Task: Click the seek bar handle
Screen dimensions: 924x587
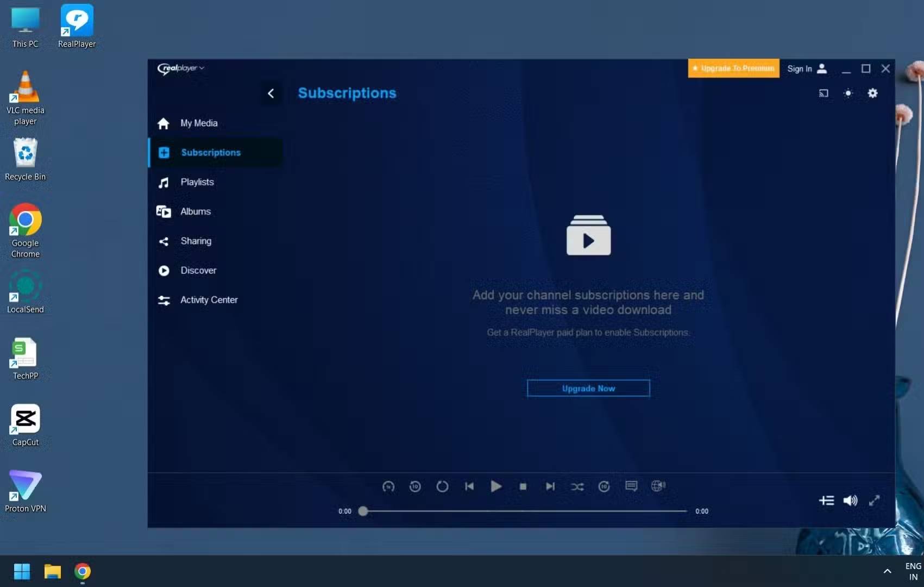Action: 363,511
